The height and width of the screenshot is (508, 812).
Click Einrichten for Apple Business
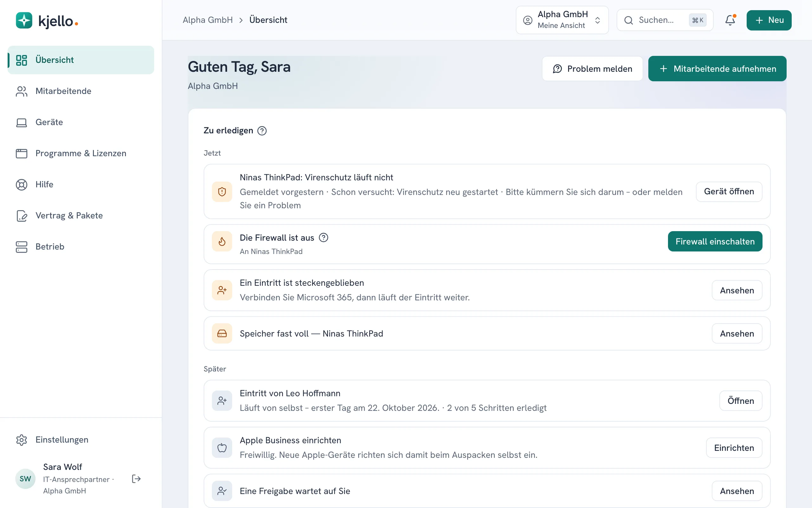point(734,448)
